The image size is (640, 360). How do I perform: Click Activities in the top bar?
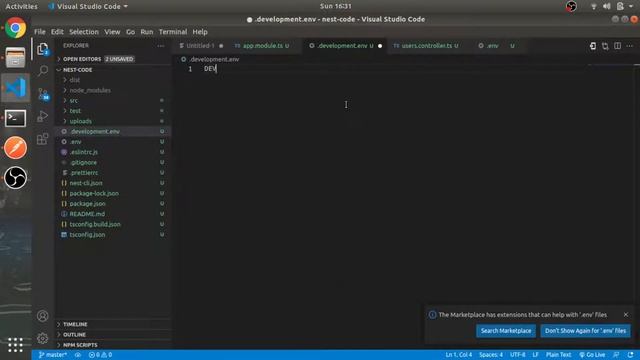coord(21,7)
